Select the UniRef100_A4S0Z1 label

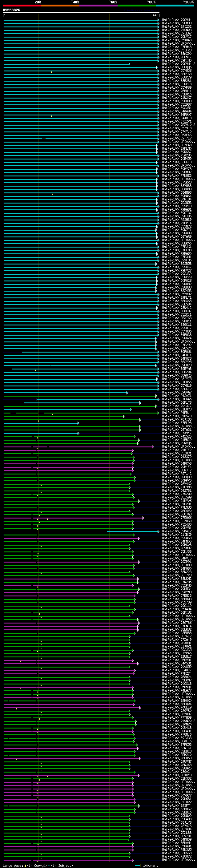pyautogui.click(x=177, y=396)
